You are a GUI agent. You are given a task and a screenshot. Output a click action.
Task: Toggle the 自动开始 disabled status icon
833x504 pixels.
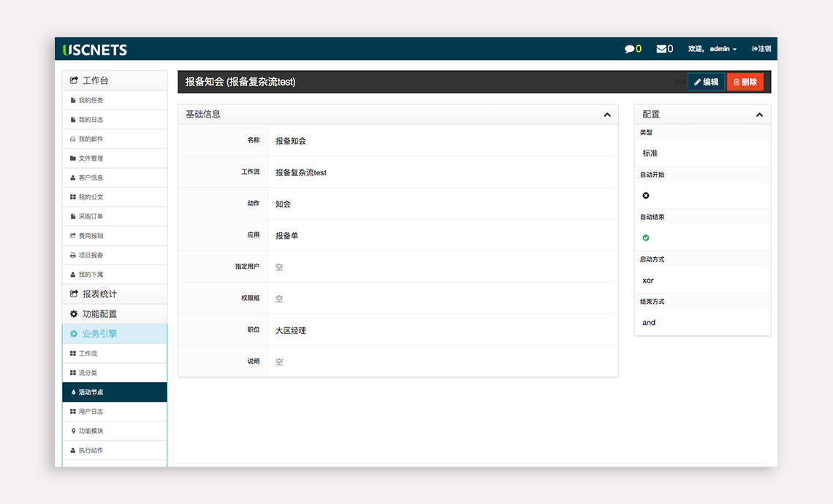click(646, 196)
